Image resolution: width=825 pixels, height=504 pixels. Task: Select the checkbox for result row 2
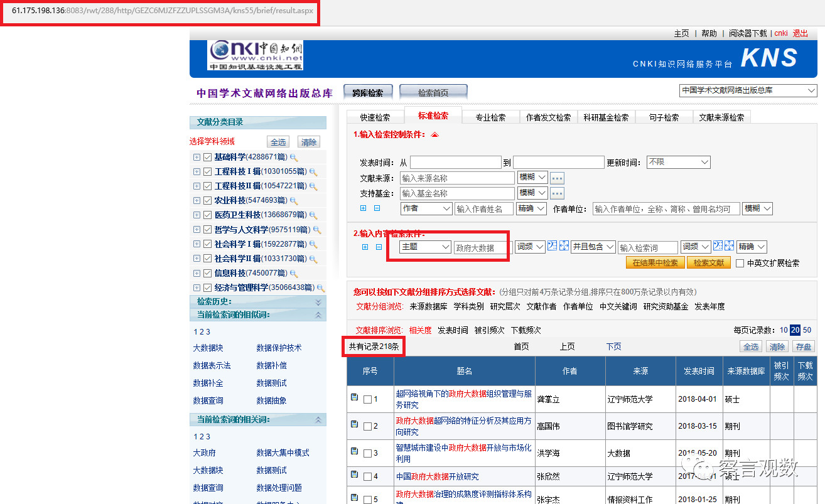pyautogui.click(x=368, y=426)
